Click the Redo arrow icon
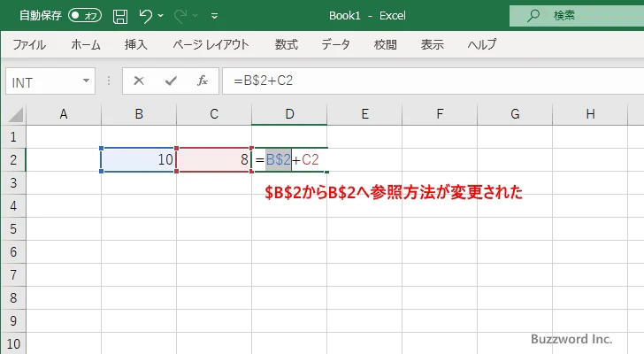 [180, 16]
